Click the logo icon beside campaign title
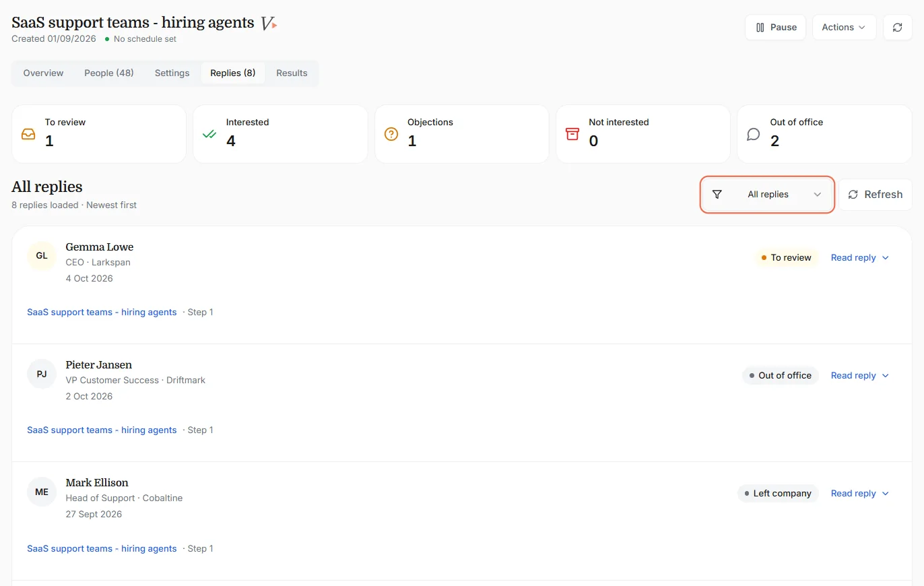This screenshot has height=586, width=924. pos(269,24)
